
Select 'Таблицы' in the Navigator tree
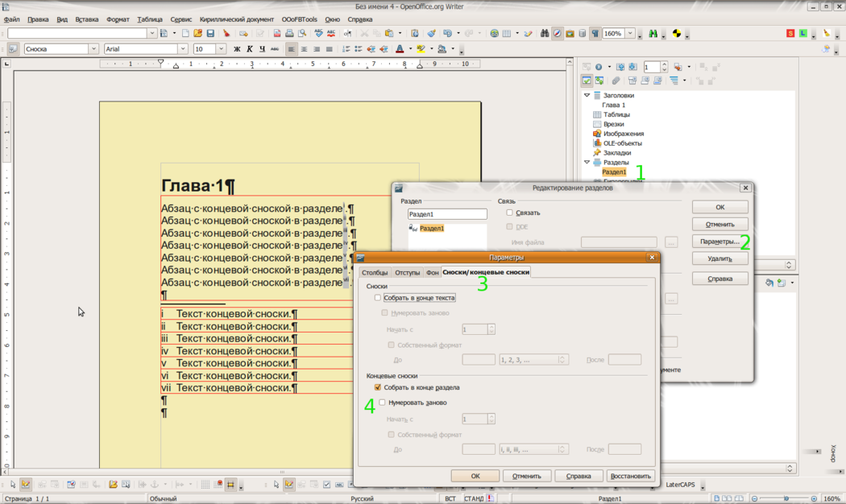point(616,115)
